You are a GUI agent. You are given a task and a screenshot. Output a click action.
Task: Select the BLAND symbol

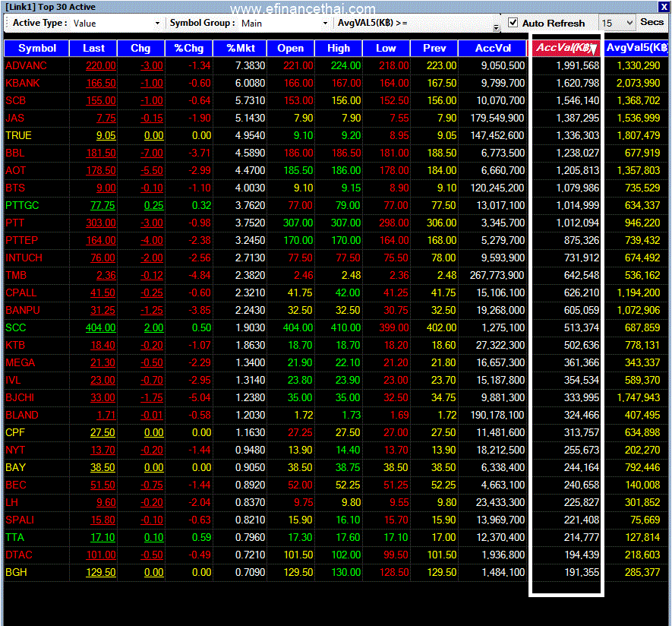tap(22, 415)
